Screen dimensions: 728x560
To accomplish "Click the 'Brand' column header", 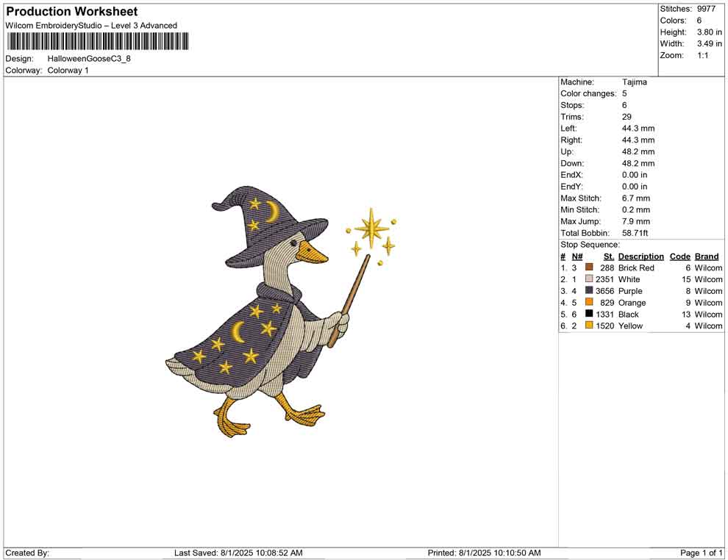I will (707, 256).
